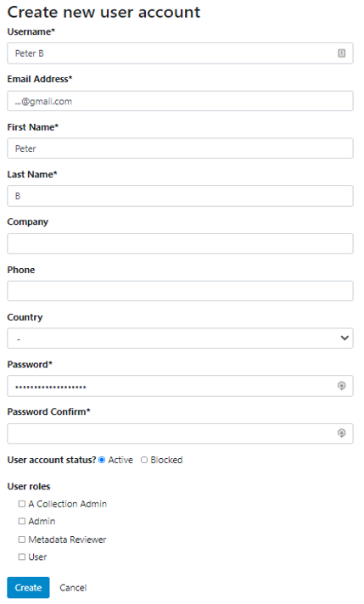The image size is (364, 604).
Task: Click the autofill icon in Username field
Action: pyautogui.click(x=341, y=53)
